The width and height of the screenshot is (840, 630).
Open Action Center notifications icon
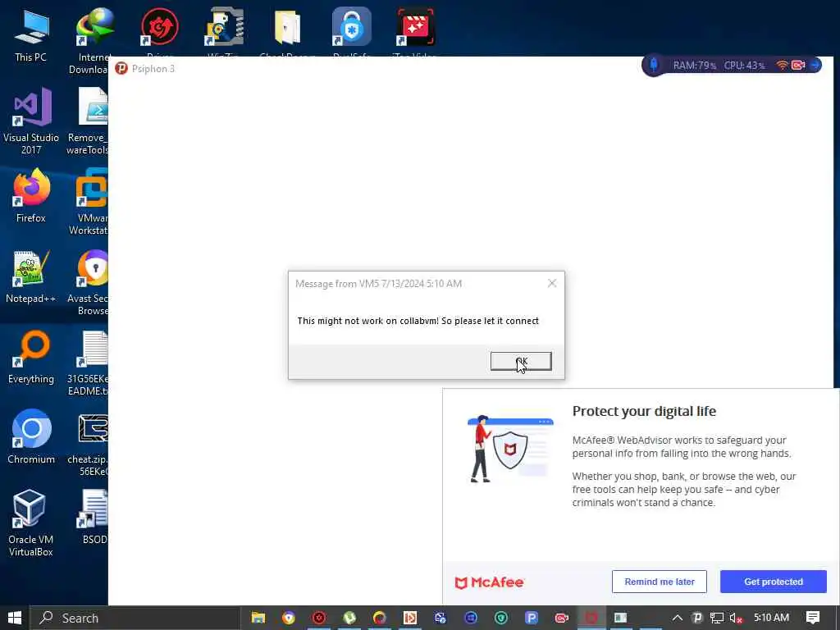coord(813,618)
